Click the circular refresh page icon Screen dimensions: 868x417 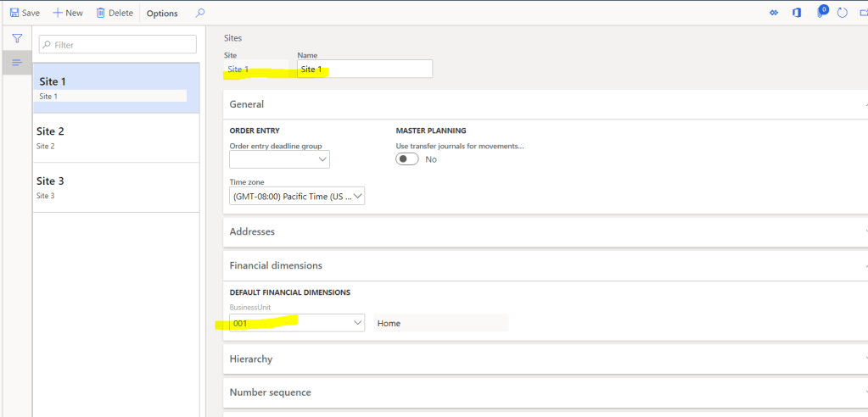click(x=843, y=13)
